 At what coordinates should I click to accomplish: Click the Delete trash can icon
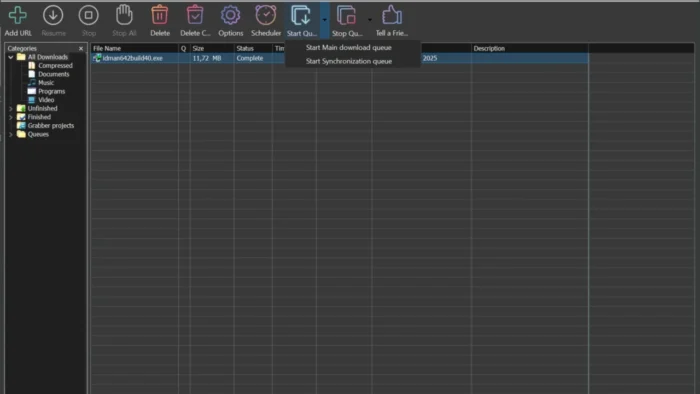point(159,16)
